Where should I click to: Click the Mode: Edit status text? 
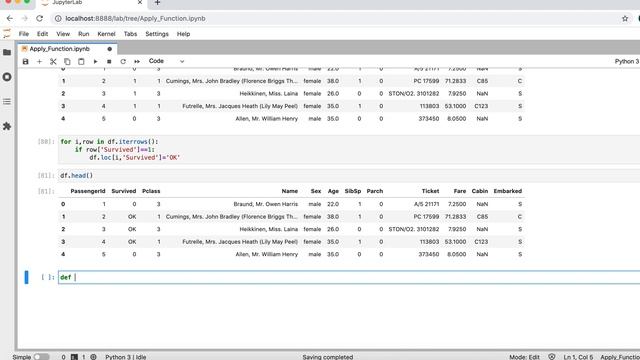(524, 357)
